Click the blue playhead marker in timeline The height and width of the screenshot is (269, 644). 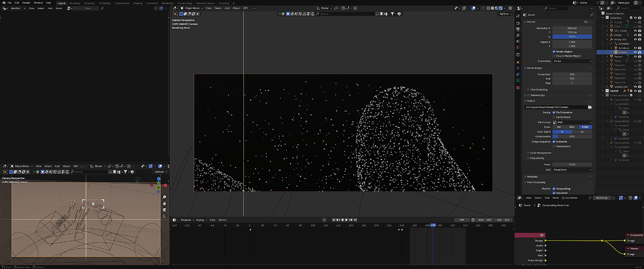click(433, 225)
